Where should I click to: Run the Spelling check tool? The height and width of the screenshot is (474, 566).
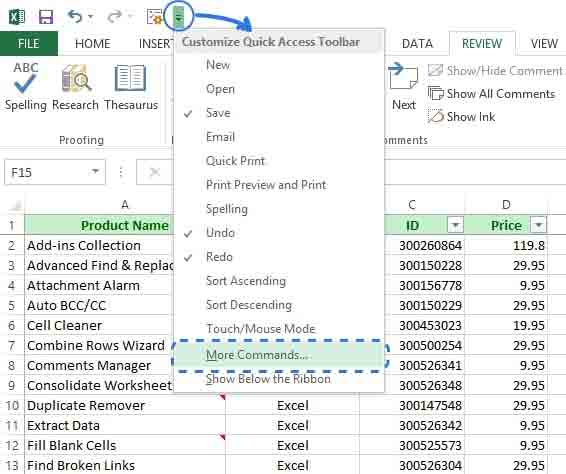[25, 87]
